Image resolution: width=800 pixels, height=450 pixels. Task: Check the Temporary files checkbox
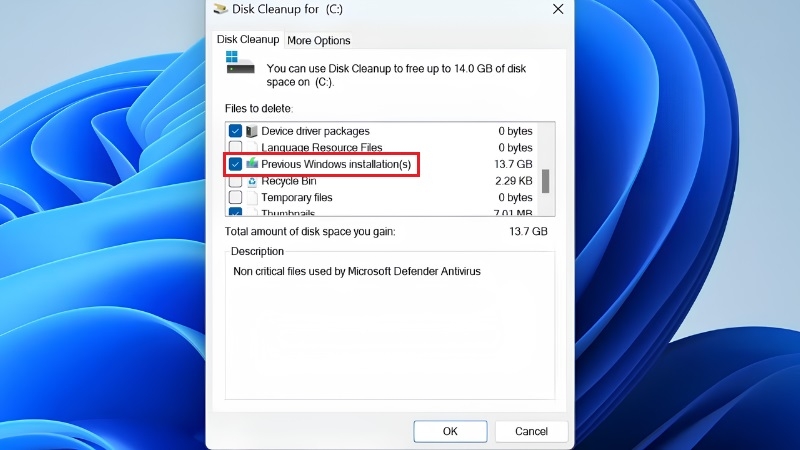point(235,197)
